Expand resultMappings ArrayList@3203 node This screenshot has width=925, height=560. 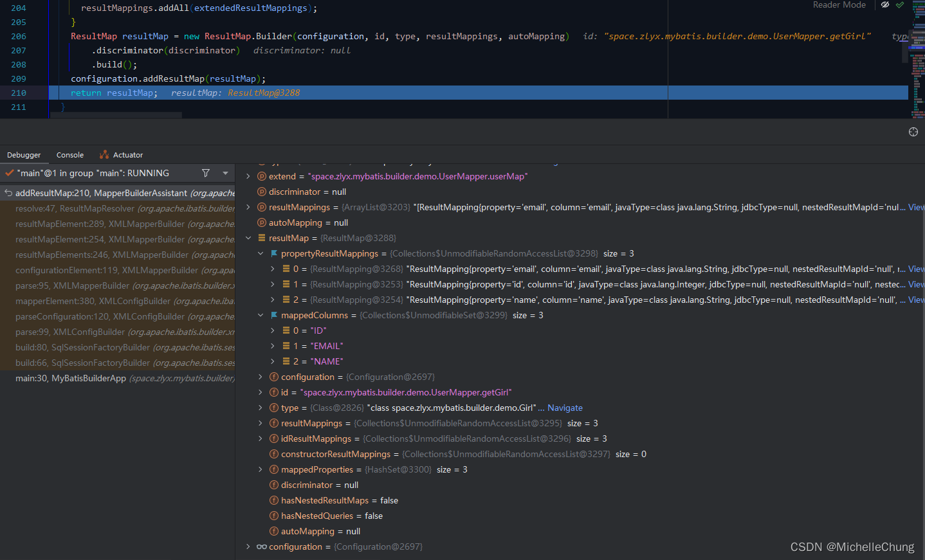coord(248,207)
